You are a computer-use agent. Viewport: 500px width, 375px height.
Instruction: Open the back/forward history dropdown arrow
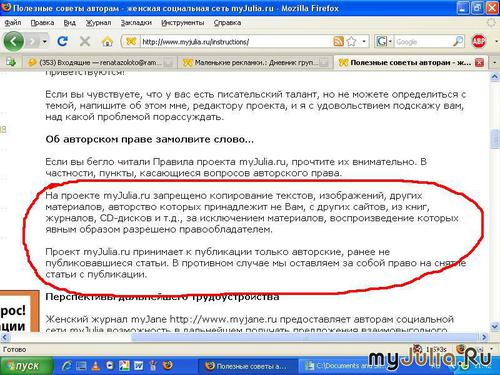click(45, 42)
